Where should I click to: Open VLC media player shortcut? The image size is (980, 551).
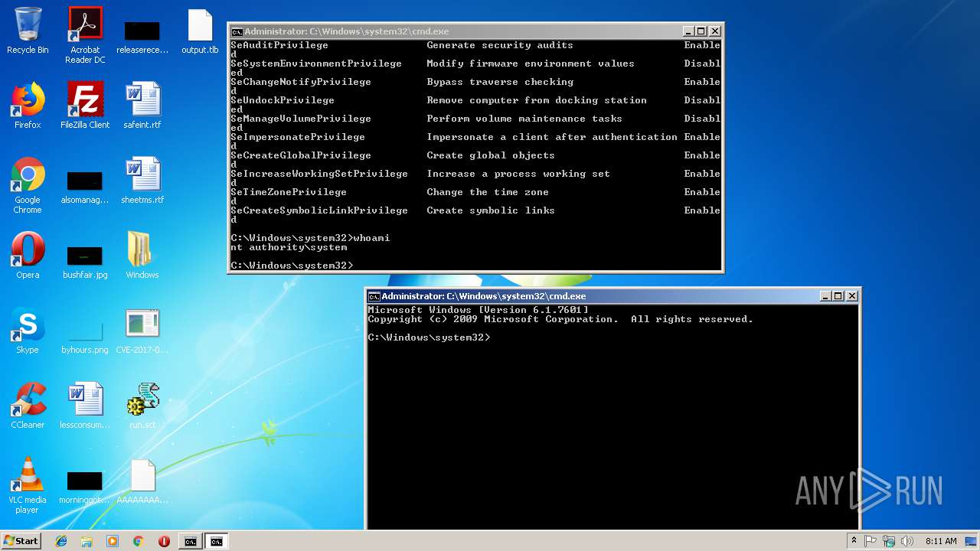click(28, 485)
